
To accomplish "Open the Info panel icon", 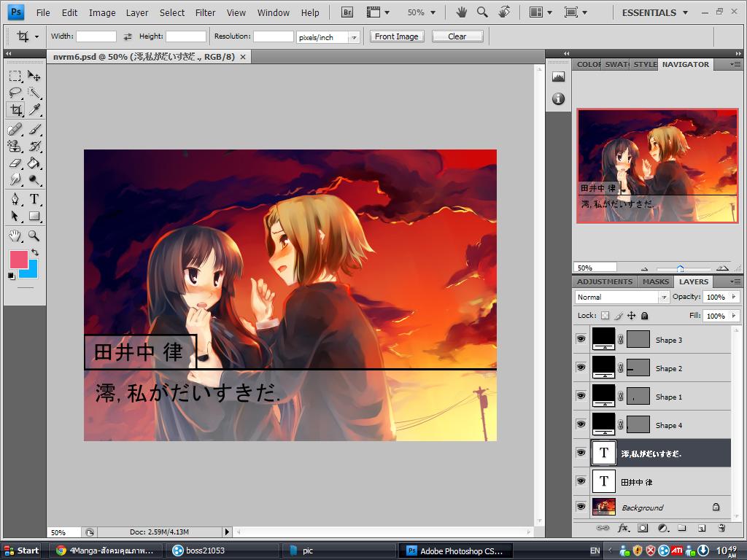I will coord(558,98).
